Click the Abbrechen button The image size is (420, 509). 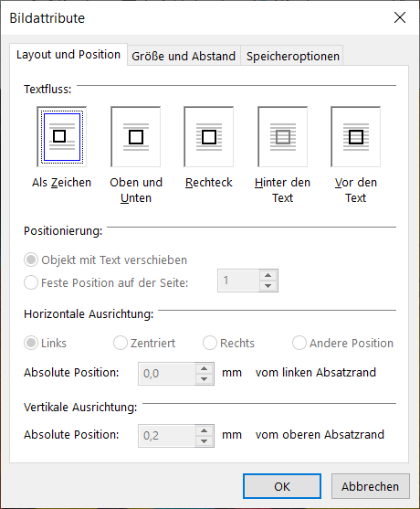pos(371,486)
